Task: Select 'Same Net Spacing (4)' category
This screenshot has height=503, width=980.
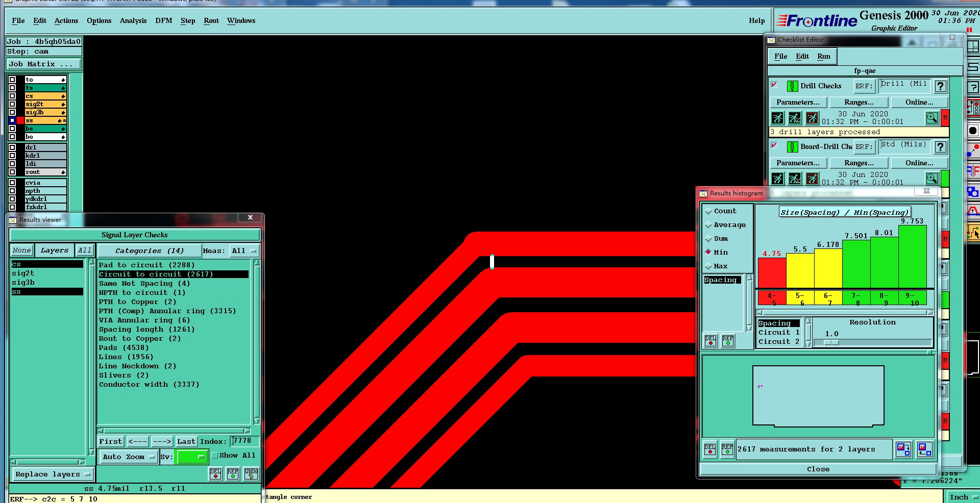Action: [x=144, y=284]
